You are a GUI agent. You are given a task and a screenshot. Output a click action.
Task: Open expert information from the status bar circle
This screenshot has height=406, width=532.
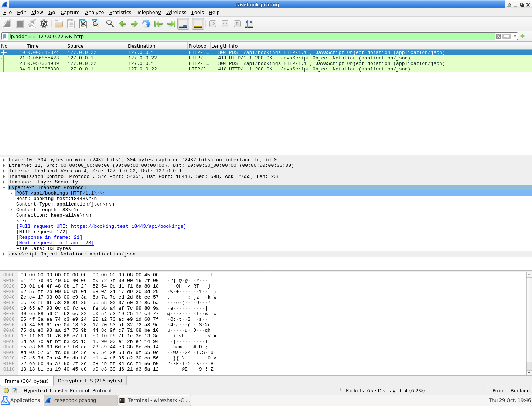(6, 390)
